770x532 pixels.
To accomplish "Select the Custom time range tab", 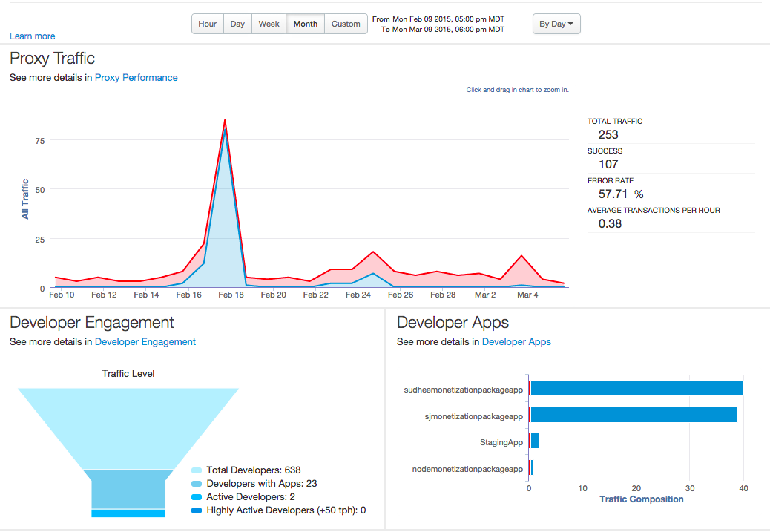I will pyautogui.click(x=345, y=23).
